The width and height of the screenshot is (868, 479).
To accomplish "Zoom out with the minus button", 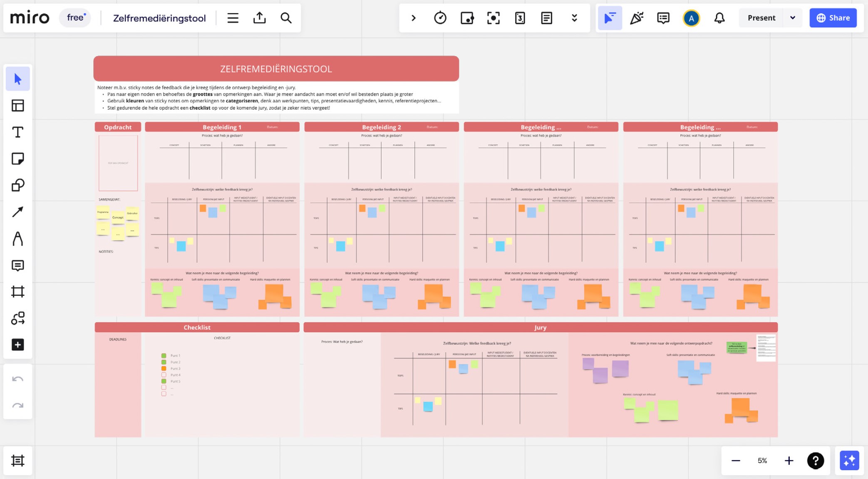I will click(x=736, y=460).
